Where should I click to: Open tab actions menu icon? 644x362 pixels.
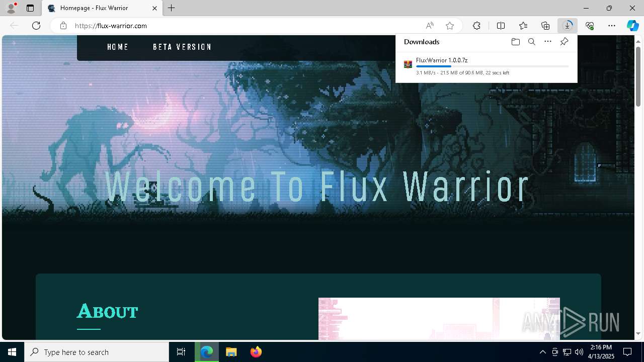pos(30,8)
